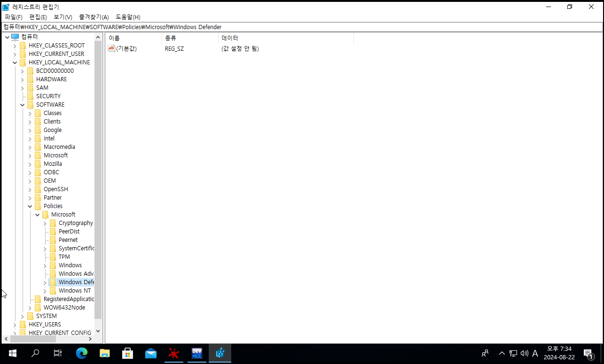Select the Mozilla folder icon

(38, 164)
